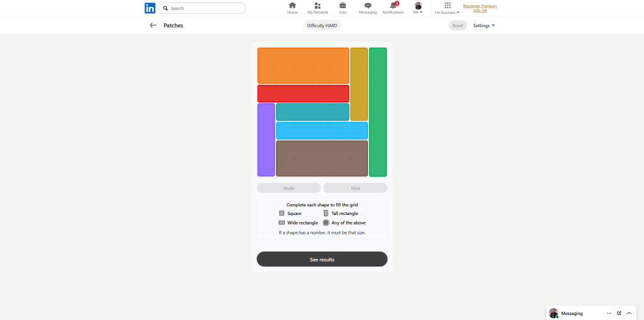Open My Network page
This screenshot has width=644, height=320.
click(x=318, y=8)
